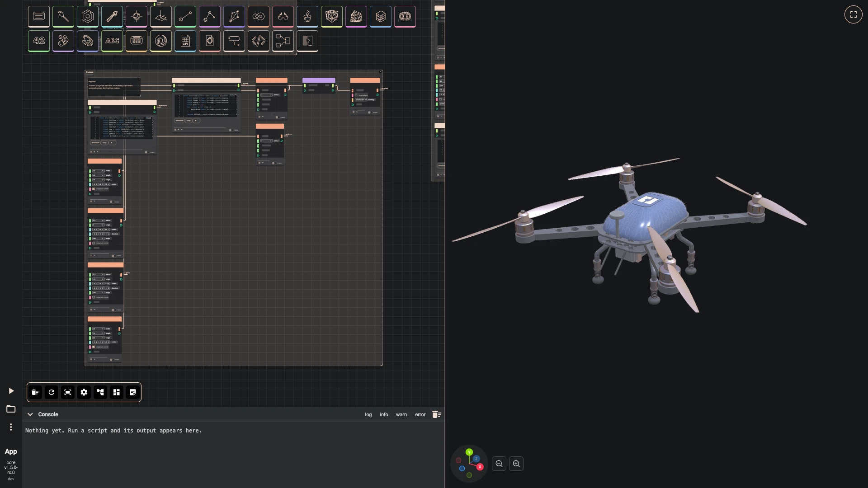The image size is (868, 488).
Task: Click the tree layout icon in bottom toolbar
Action: (x=100, y=392)
